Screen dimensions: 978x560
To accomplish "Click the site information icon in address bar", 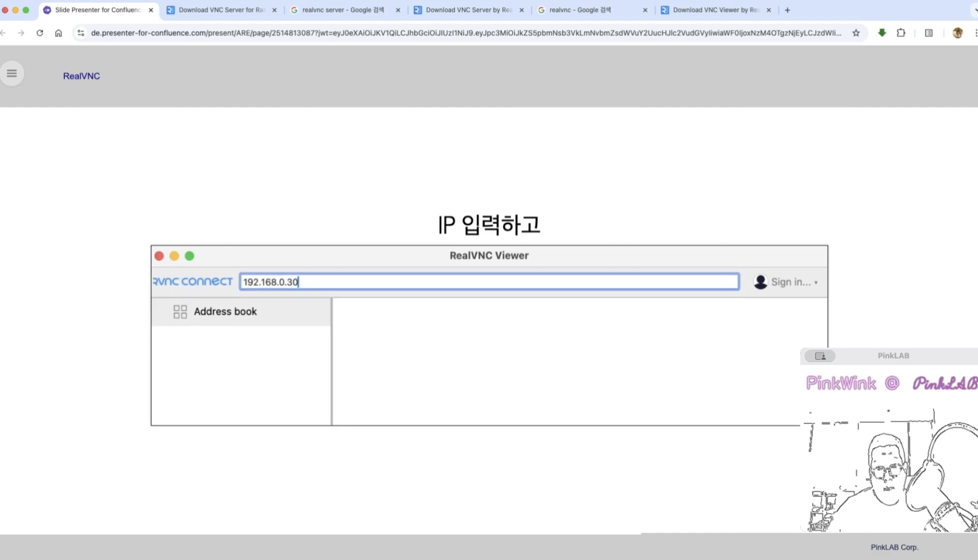I will 81,33.
